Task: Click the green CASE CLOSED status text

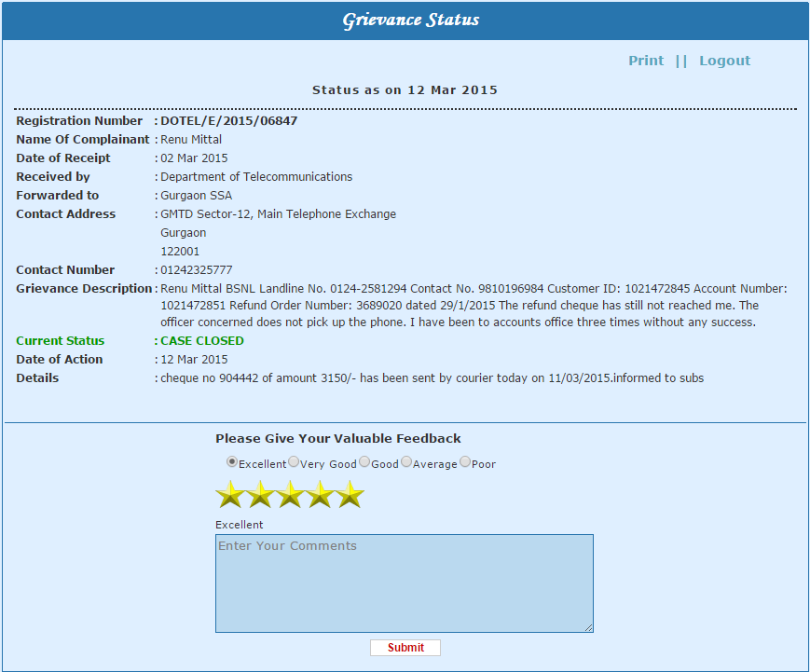Action: [x=202, y=341]
